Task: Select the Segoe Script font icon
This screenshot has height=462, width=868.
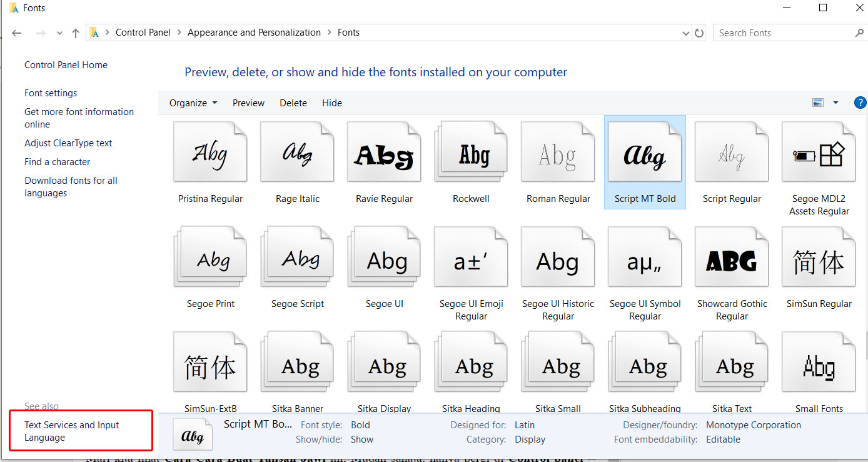Action: [x=297, y=257]
